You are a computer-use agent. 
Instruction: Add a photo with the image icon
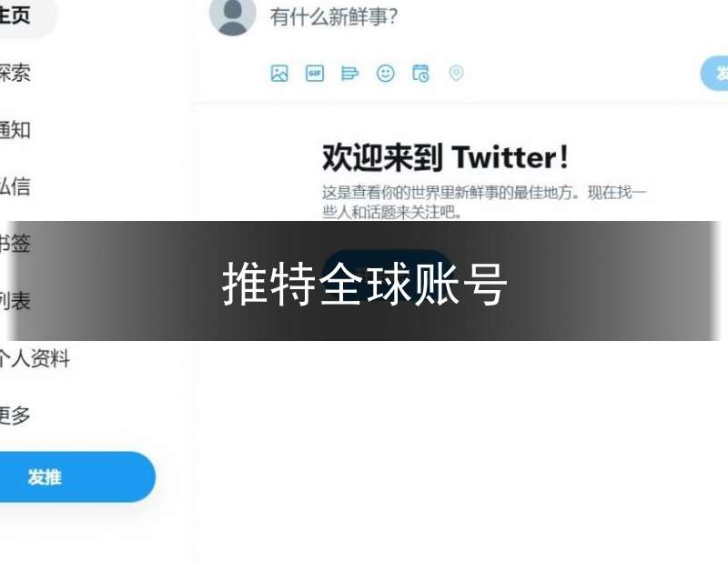279,74
